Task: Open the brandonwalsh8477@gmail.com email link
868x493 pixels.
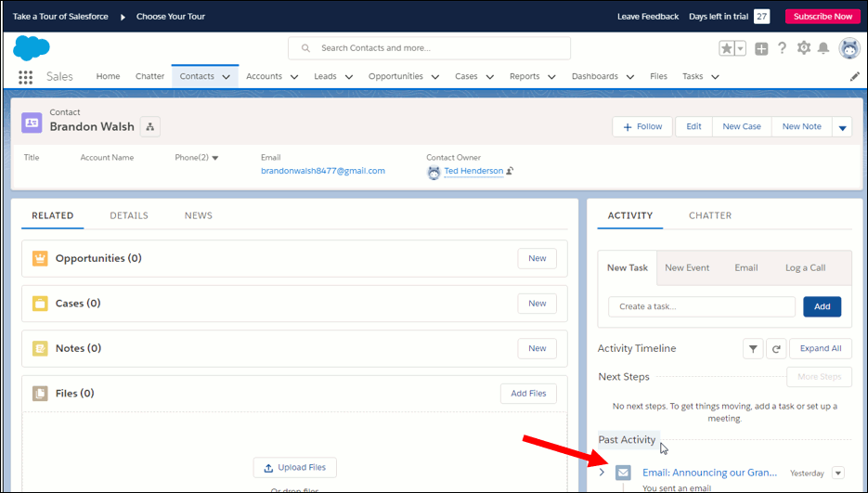Action: tap(323, 171)
